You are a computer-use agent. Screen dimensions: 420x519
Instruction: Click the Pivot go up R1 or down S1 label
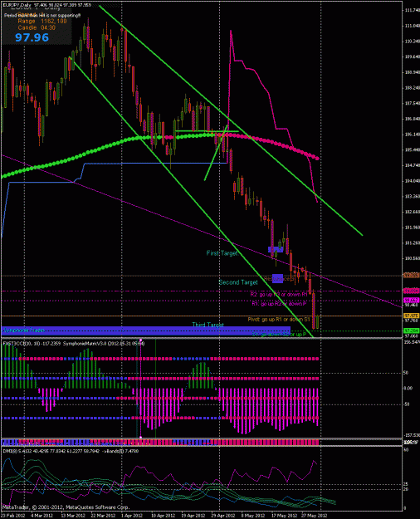pyautogui.click(x=279, y=320)
